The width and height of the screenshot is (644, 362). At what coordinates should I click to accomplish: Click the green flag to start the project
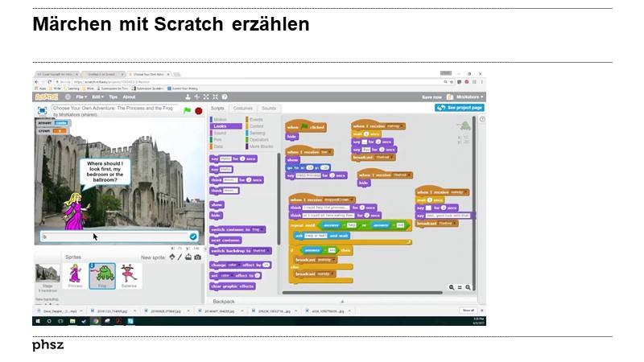188,110
